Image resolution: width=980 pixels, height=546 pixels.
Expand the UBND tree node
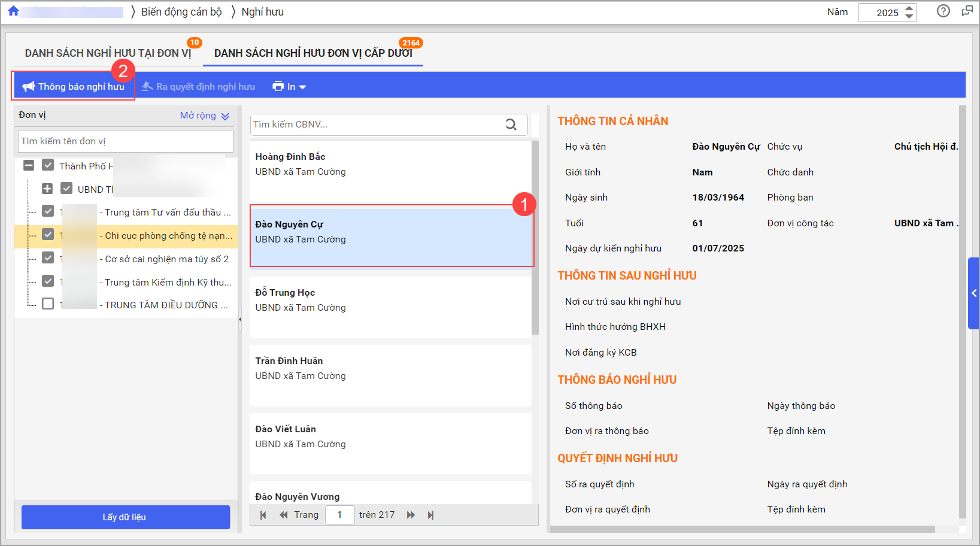[47, 189]
